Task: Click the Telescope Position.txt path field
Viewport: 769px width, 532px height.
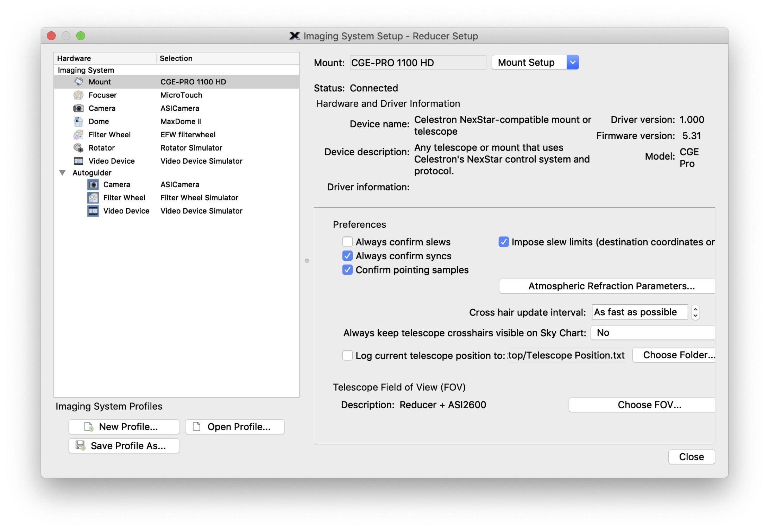Action: tap(567, 355)
